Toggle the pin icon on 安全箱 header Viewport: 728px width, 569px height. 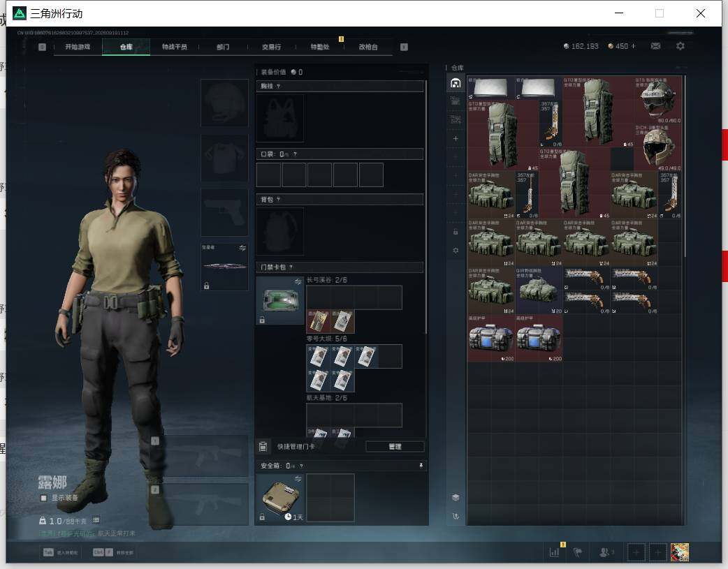pos(421,466)
